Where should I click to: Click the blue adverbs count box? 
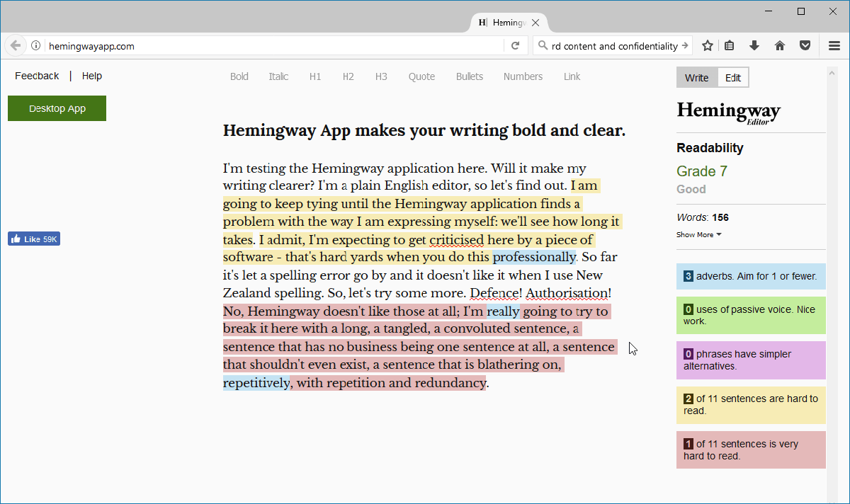[x=751, y=276]
